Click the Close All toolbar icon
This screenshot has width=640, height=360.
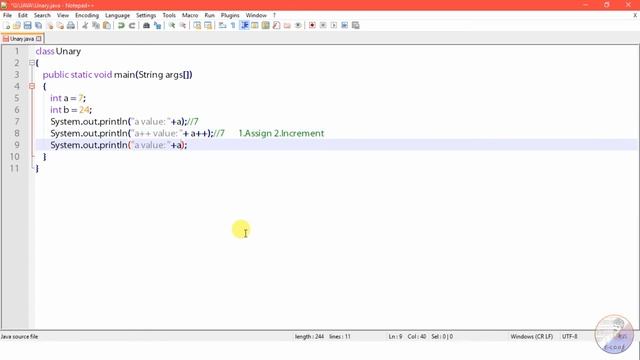60,25
